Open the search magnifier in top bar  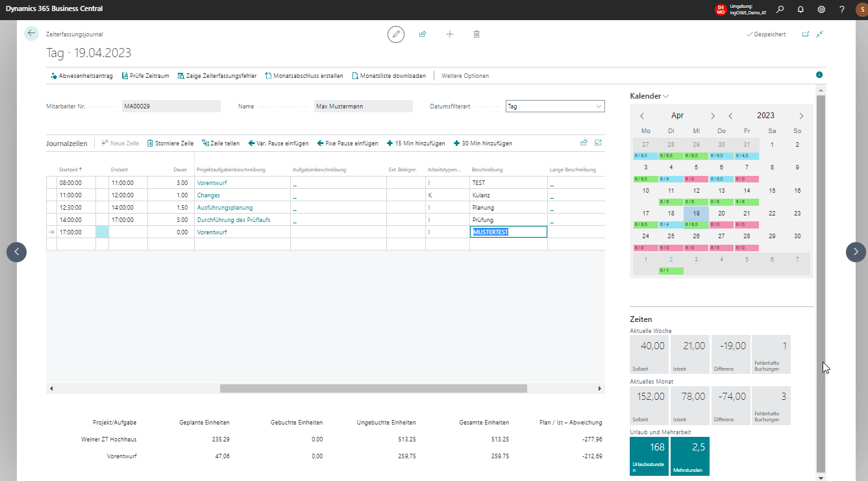tap(780, 9)
